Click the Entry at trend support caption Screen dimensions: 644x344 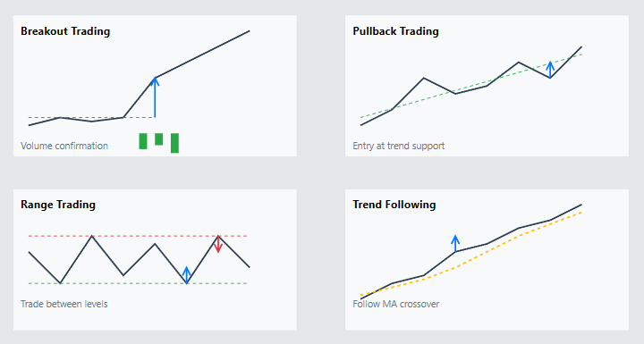[x=398, y=146]
